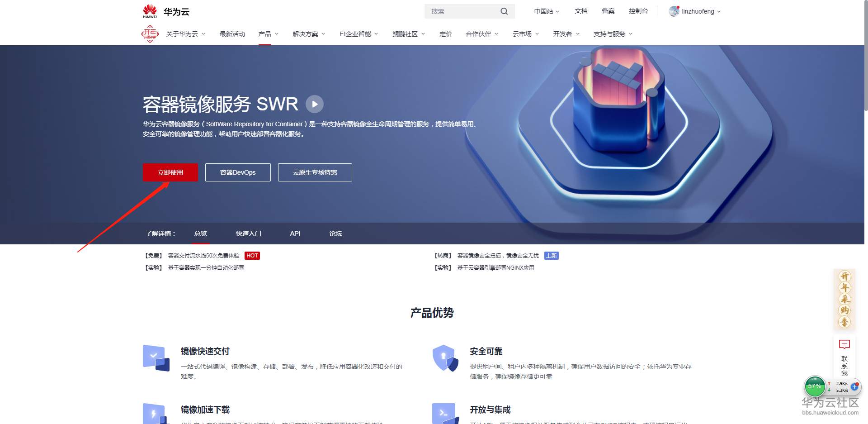Viewport: 868px width, 424px height.
Task: Open the user avatar icon
Action: pyautogui.click(x=674, y=11)
